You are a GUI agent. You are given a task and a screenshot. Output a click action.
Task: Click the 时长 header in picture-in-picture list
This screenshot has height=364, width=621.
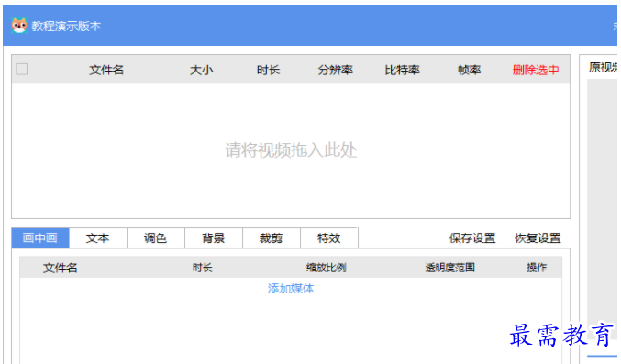[x=203, y=268]
